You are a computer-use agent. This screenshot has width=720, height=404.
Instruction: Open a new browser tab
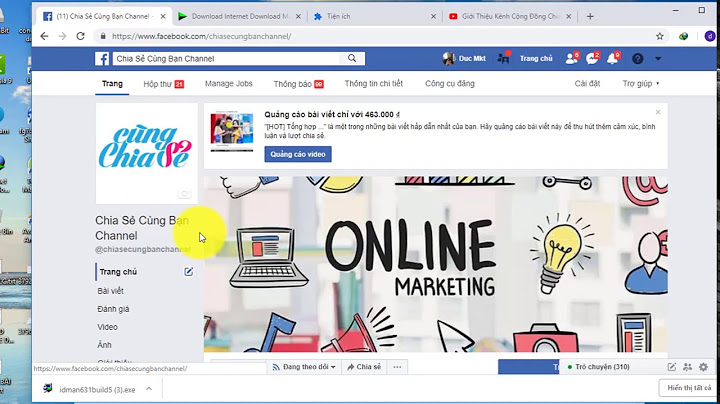click(590, 16)
